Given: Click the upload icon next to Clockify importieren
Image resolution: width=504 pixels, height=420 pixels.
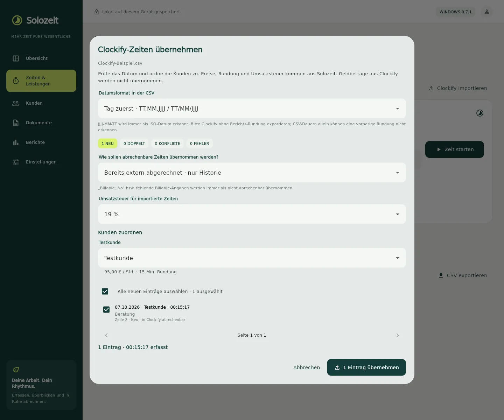Looking at the screenshot, I should click(x=431, y=88).
